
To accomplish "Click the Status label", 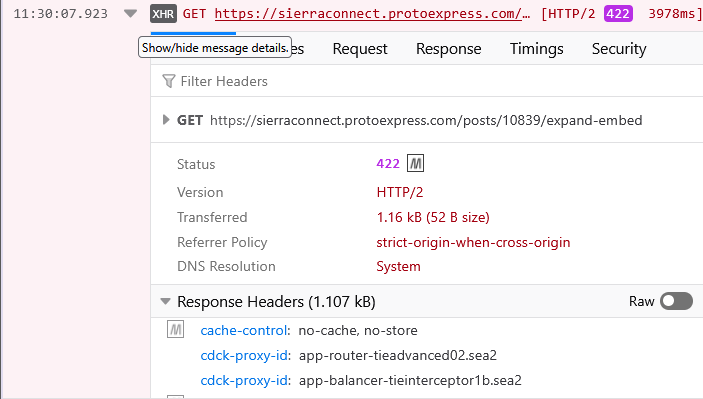I will coord(196,165).
